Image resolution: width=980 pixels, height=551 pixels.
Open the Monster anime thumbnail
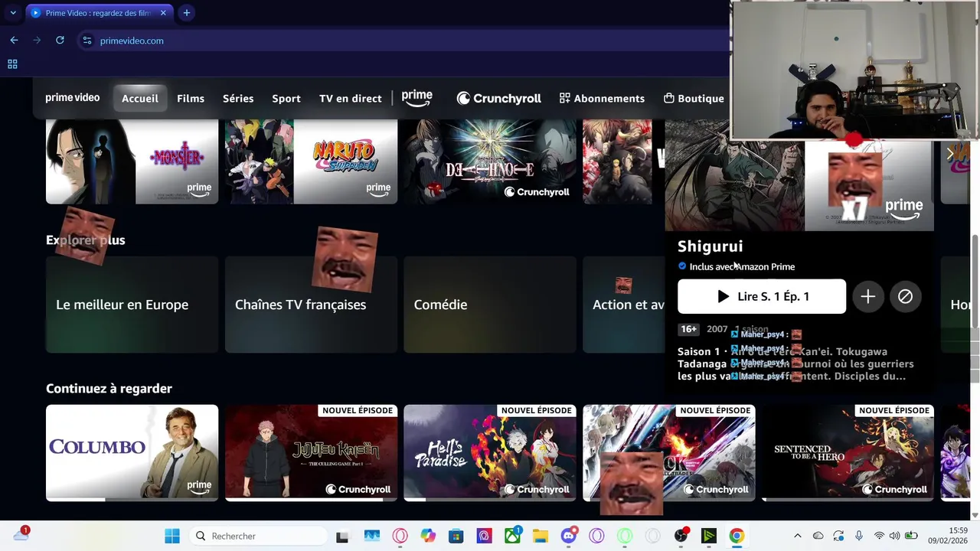click(132, 161)
